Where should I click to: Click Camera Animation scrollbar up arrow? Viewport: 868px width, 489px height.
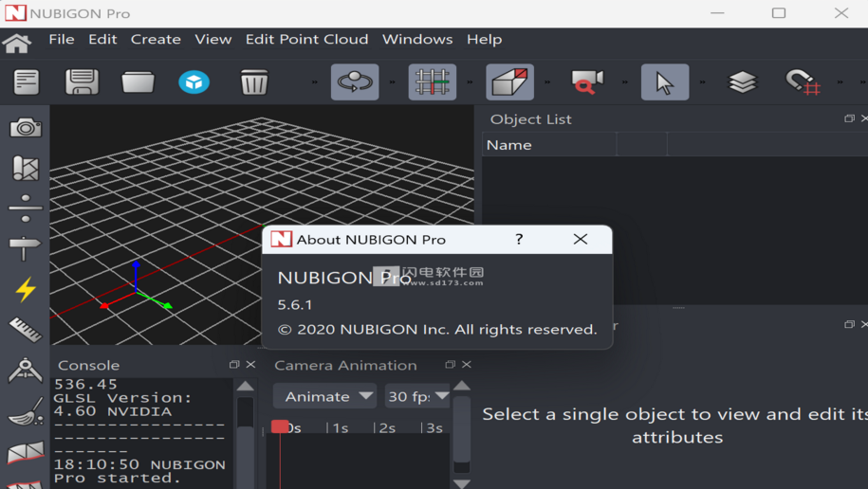(x=462, y=386)
